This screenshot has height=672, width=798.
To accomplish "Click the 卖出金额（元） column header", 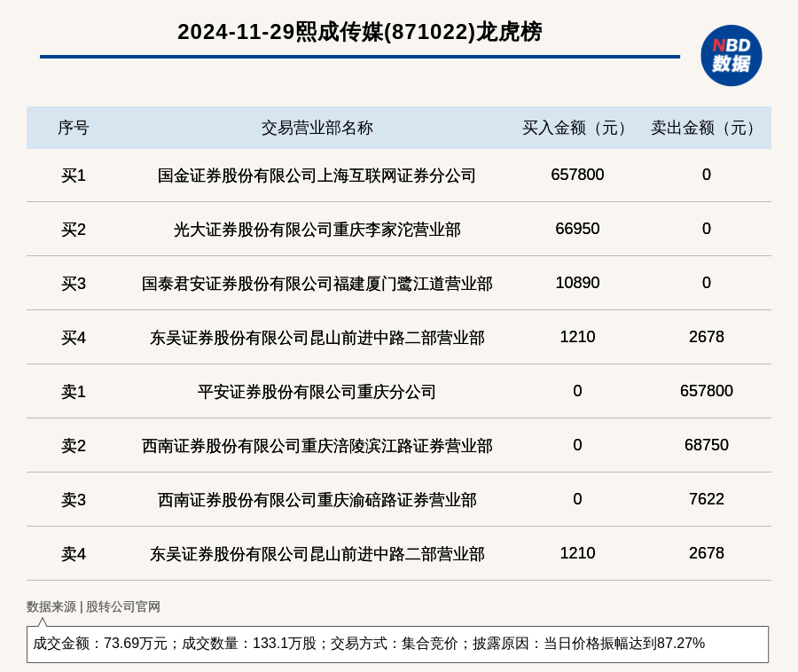I will (706, 128).
